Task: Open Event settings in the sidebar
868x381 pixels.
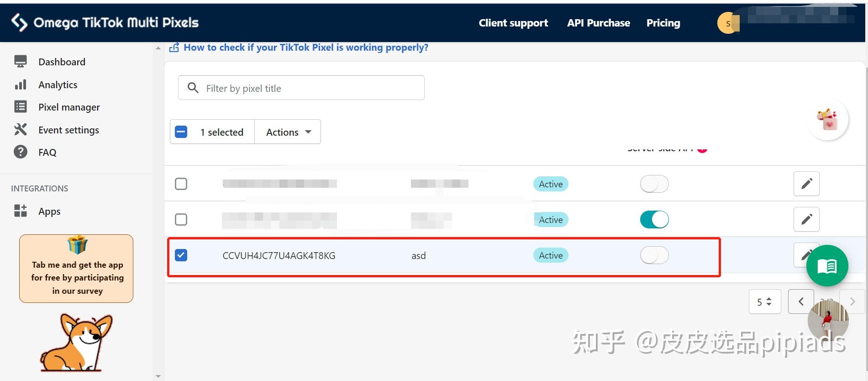Action: (x=68, y=130)
